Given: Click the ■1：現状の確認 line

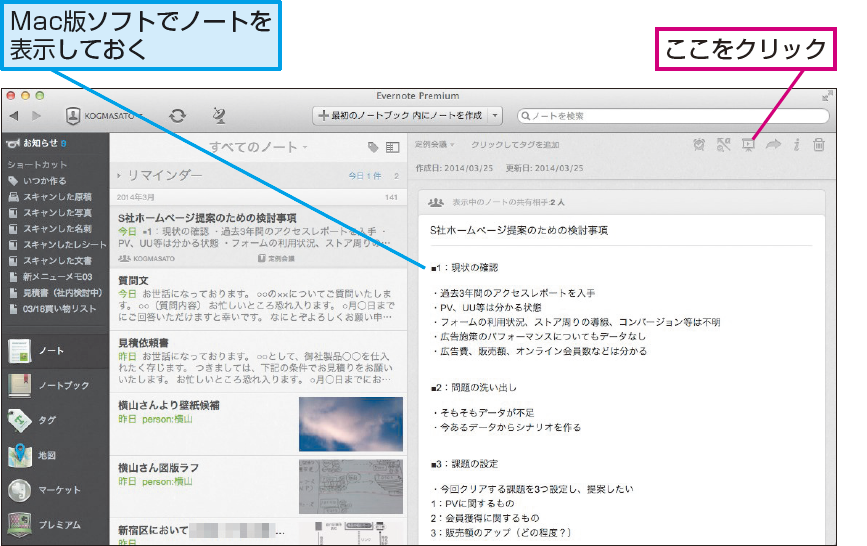Looking at the screenshot, I should [x=464, y=268].
